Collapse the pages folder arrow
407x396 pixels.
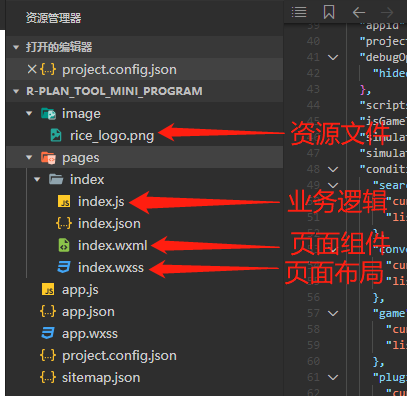point(29,157)
